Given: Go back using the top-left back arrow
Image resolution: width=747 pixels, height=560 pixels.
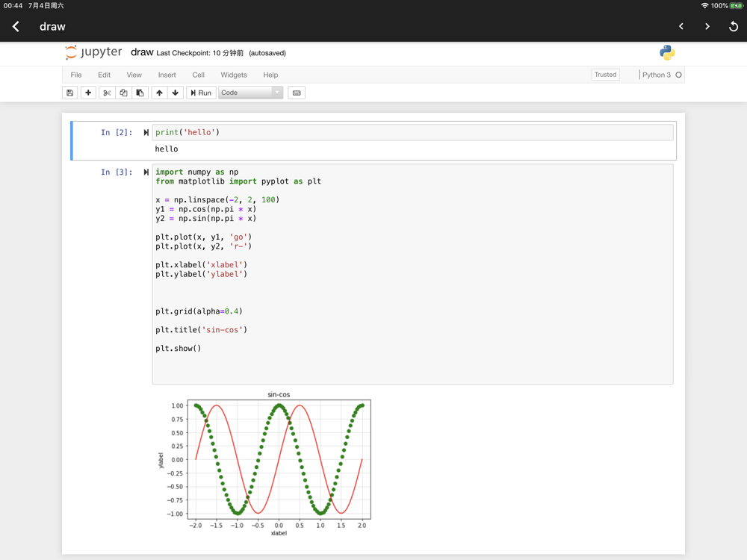Looking at the screenshot, I should pos(16,27).
